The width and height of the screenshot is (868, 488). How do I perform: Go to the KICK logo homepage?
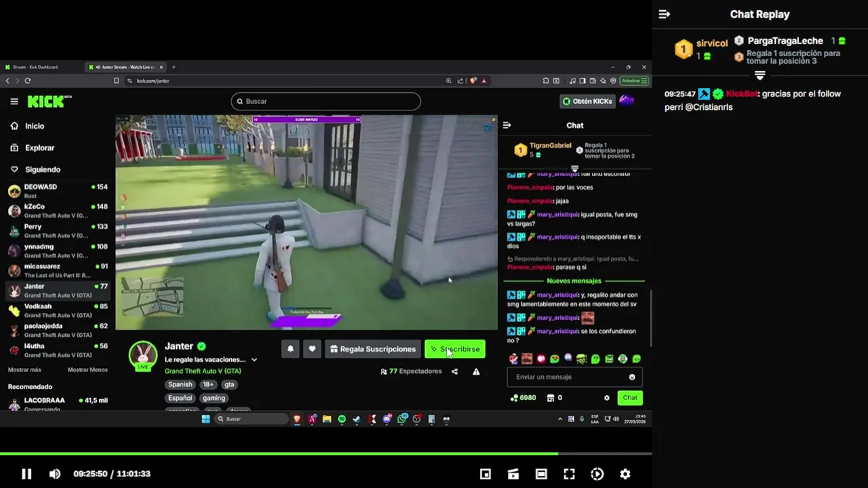click(49, 101)
